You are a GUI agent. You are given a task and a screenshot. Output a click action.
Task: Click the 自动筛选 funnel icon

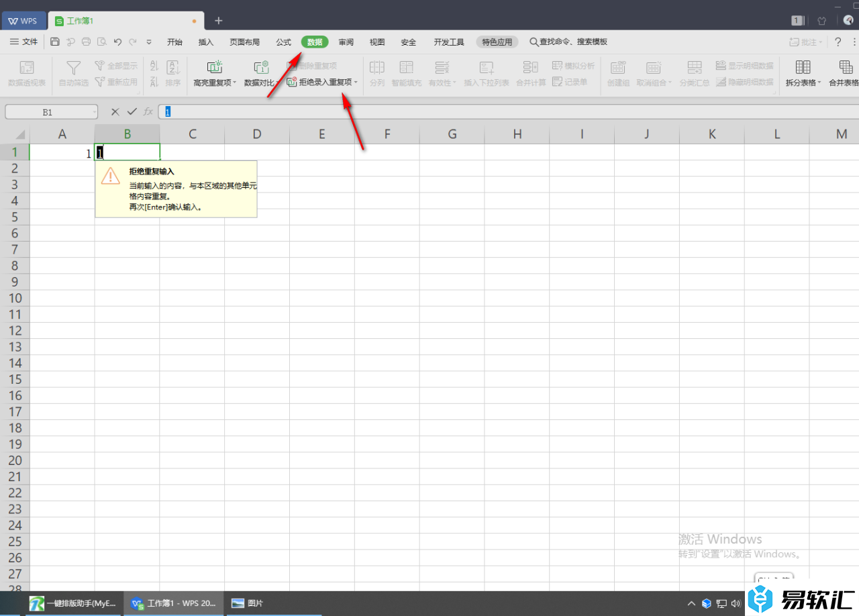click(74, 67)
